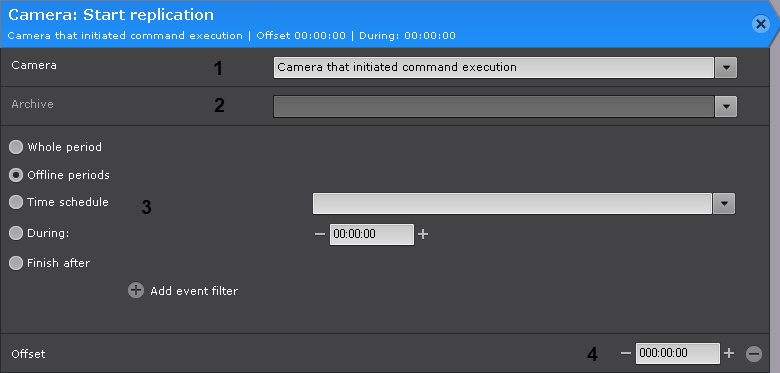Image resolution: width=780 pixels, height=373 pixels.
Task: Click the plus icon beside Add event filter
Action: (x=135, y=290)
